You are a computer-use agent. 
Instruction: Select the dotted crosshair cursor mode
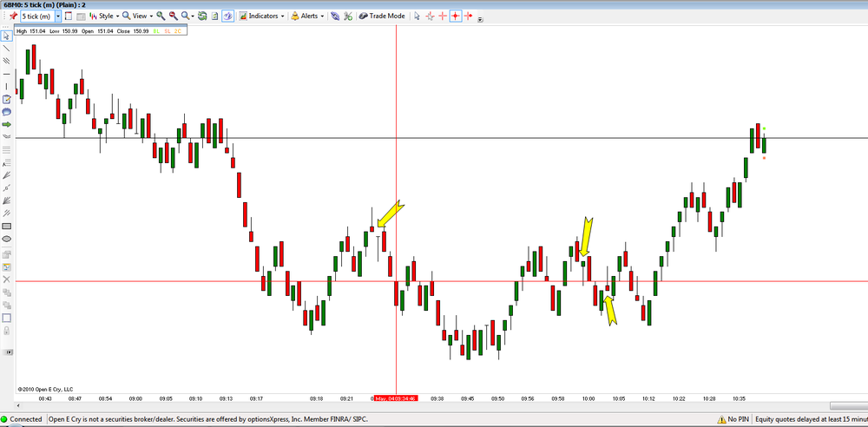[x=431, y=16]
